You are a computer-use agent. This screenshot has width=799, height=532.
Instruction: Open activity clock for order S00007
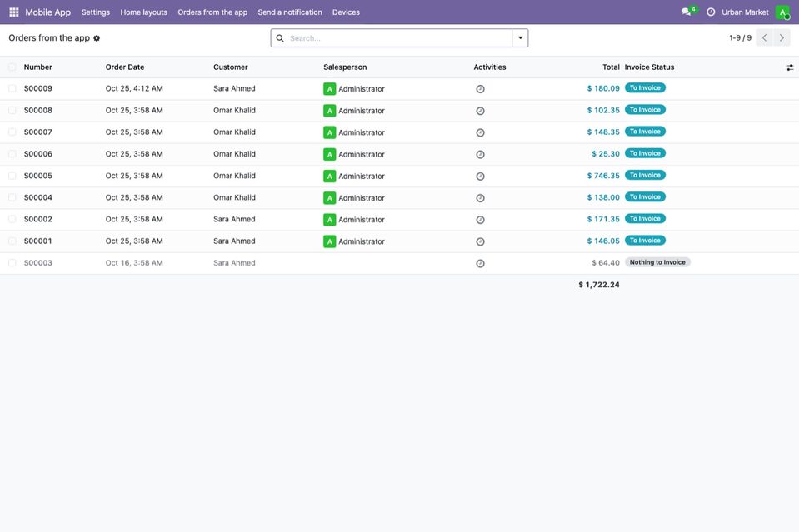coord(480,133)
